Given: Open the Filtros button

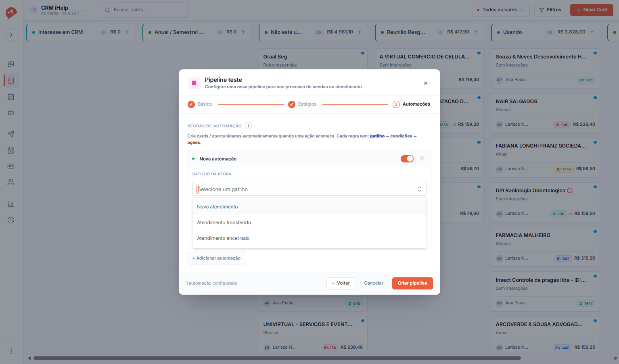Looking at the screenshot, I should point(550,10).
